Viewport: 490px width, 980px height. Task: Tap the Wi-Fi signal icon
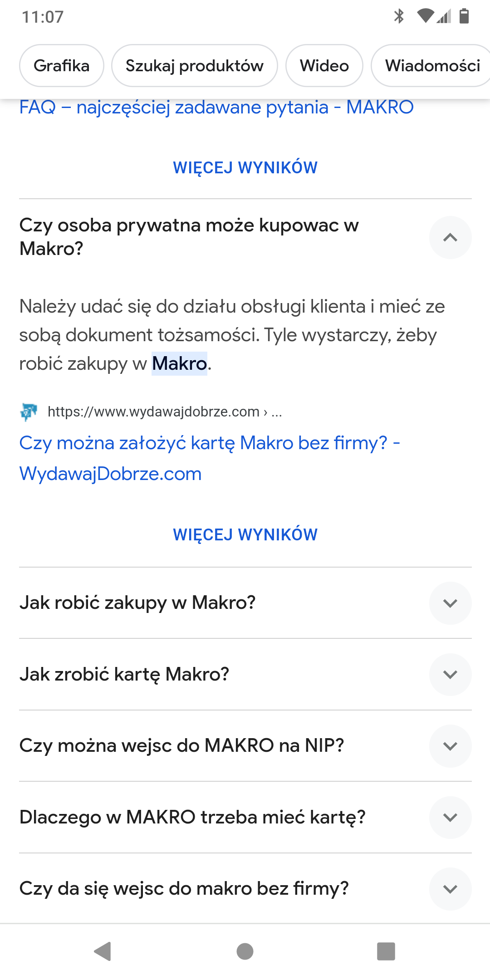click(x=425, y=16)
